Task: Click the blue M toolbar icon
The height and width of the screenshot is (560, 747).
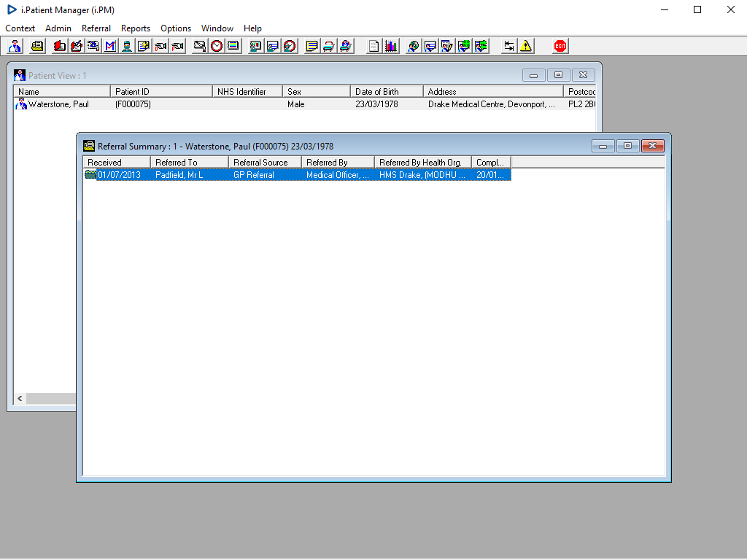Action: point(110,46)
